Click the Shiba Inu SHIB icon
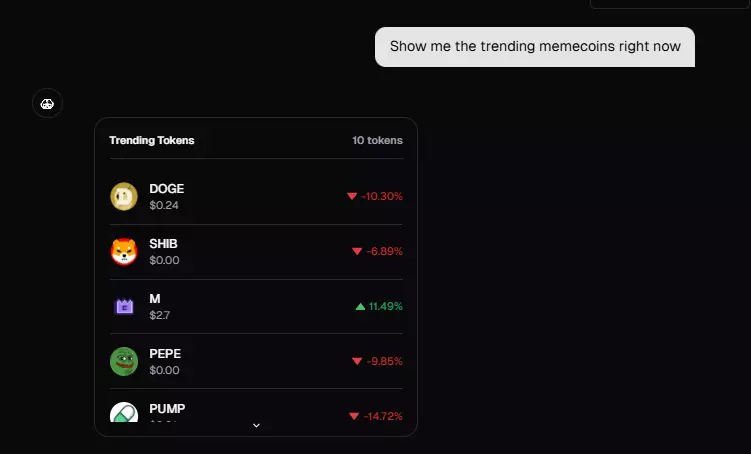The width and height of the screenshot is (751, 454). click(123, 252)
